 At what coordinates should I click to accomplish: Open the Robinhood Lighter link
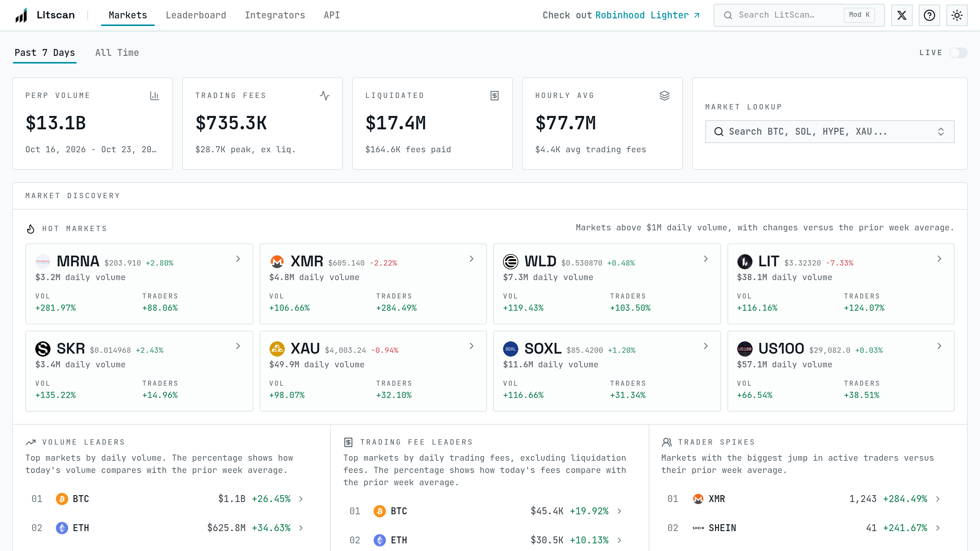[648, 15]
